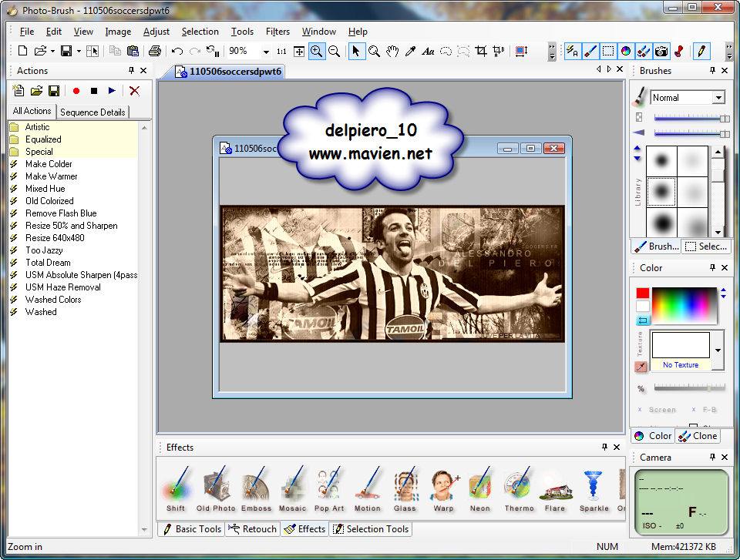Select the Remove Flash Blue action
The height and width of the screenshot is (560, 740).
point(61,213)
